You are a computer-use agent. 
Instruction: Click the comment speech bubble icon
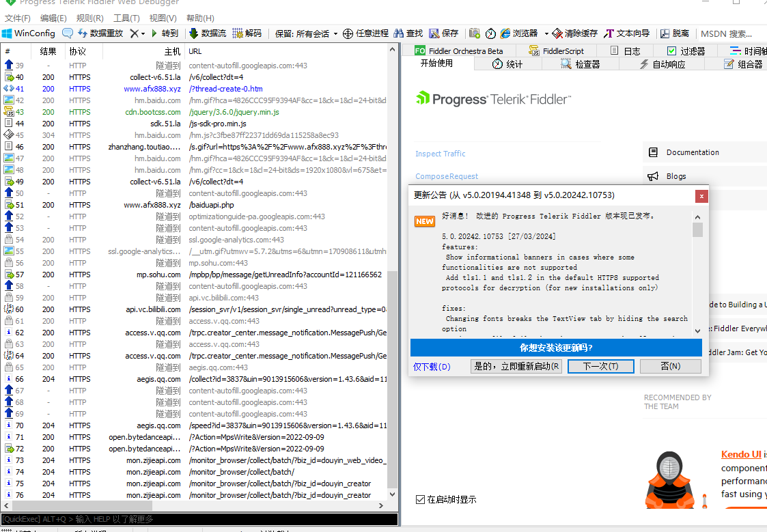tap(68, 33)
